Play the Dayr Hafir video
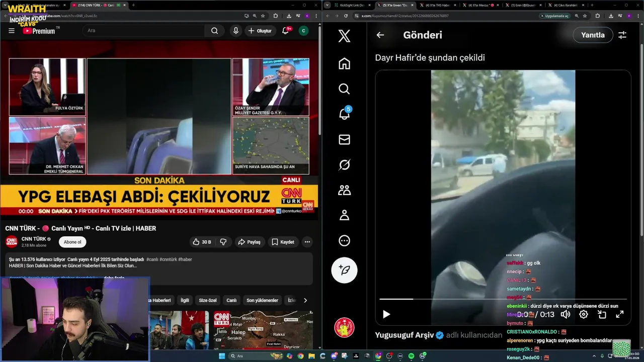The image size is (644, 362). [386, 314]
